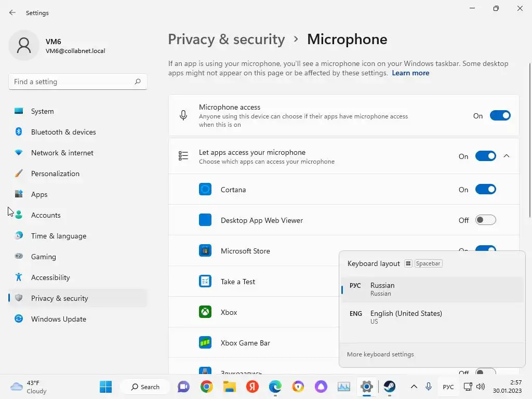Screen dimensions: 532x399
Task: Disable microphone access for Cortana
Action: [x=486, y=189]
